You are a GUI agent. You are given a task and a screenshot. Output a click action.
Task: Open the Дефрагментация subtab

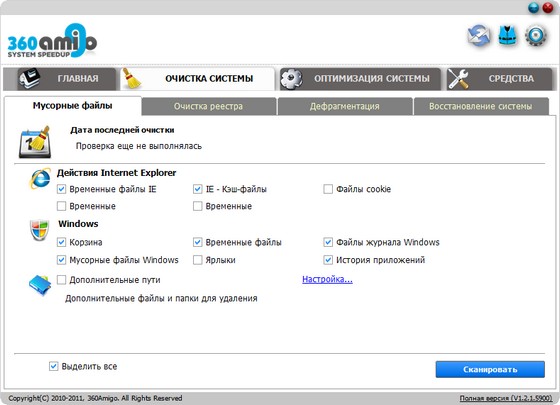point(345,106)
